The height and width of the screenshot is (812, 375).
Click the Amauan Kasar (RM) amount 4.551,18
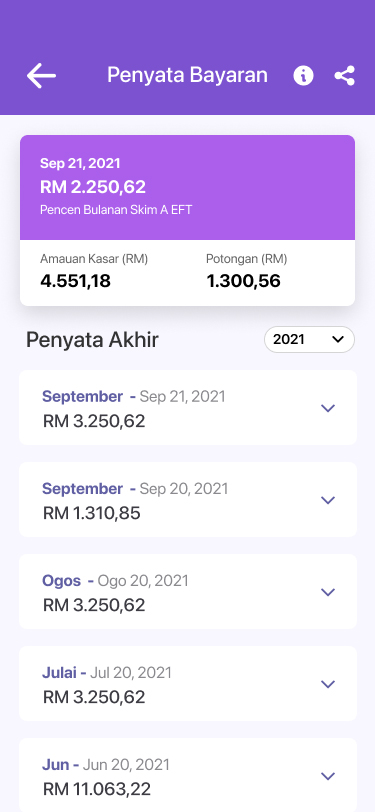pos(76,281)
